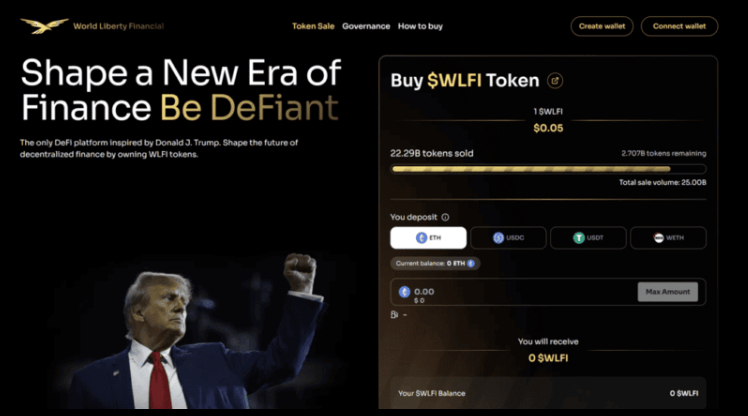This screenshot has height=416, width=748.
Task: Open the How to buy page
Action: coord(420,26)
